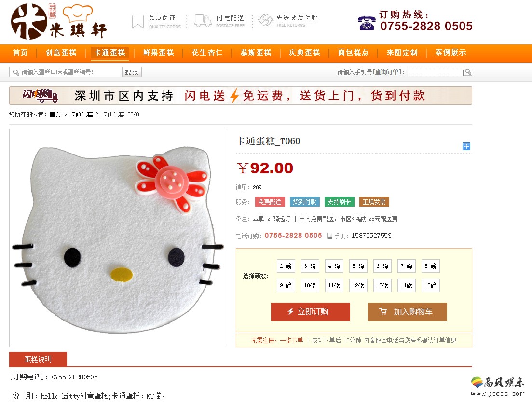Switch to the 蛋糕说明 tab
The height and width of the screenshot is (405, 532).
click(38, 359)
